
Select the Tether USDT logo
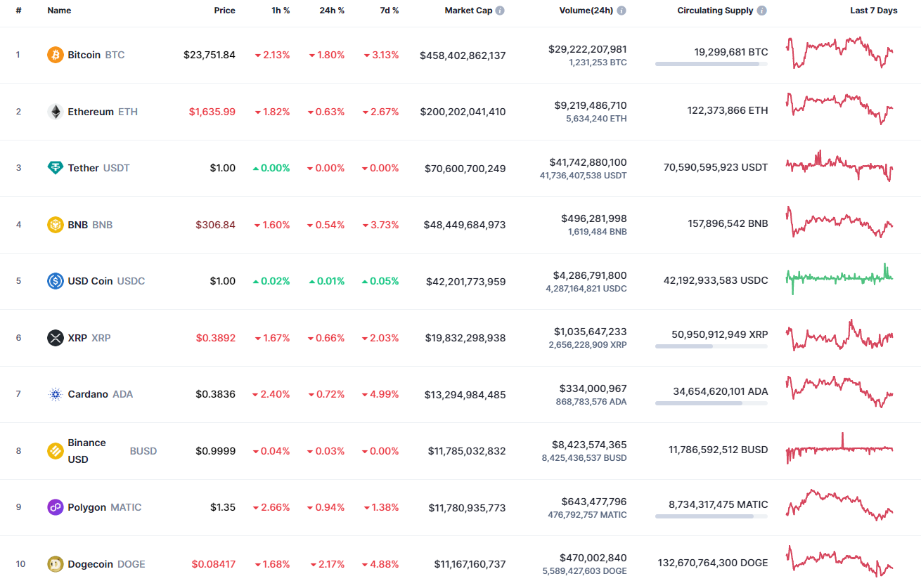(x=55, y=168)
